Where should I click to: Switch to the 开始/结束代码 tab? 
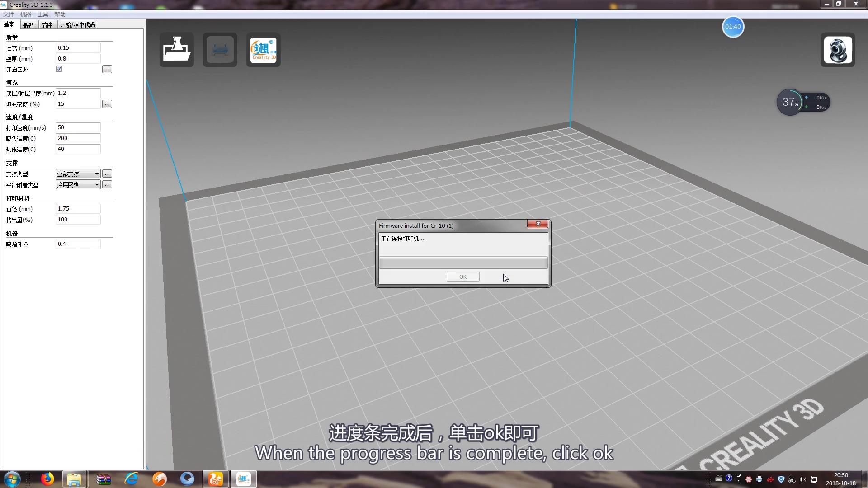tap(78, 25)
